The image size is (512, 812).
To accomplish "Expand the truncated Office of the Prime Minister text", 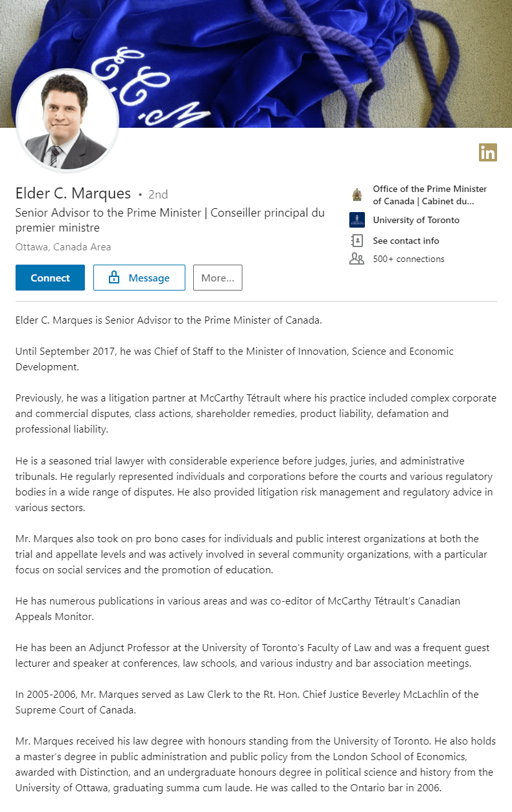I will tap(430, 194).
